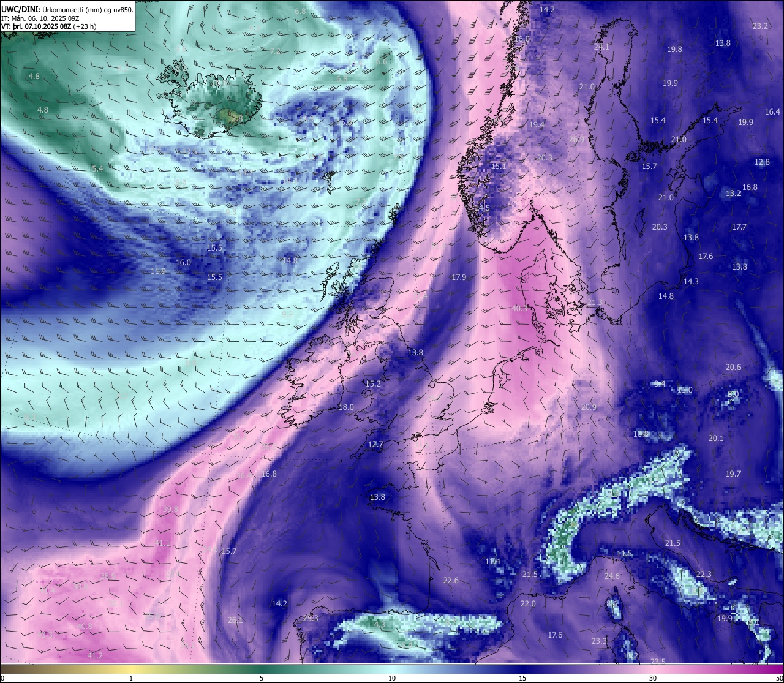Click the 17.7 value label
This screenshot has height=683, width=784.
739,227
